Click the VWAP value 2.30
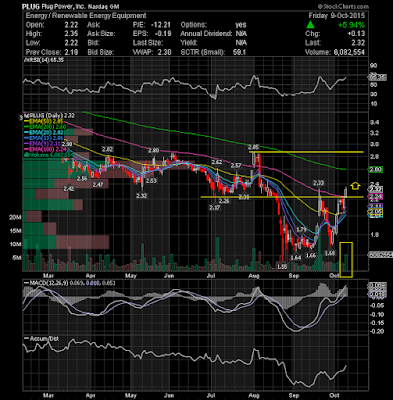Image resolution: width=393 pixels, height=400 pixels. point(165,52)
